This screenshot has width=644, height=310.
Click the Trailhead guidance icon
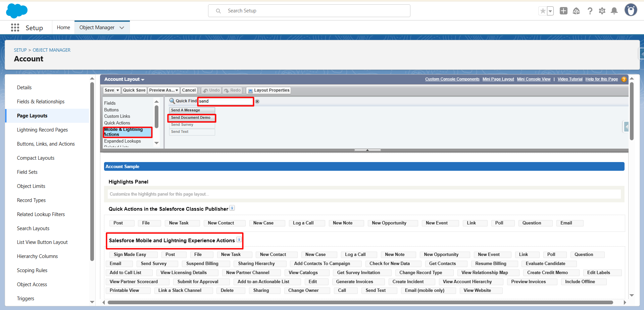coord(576,11)
